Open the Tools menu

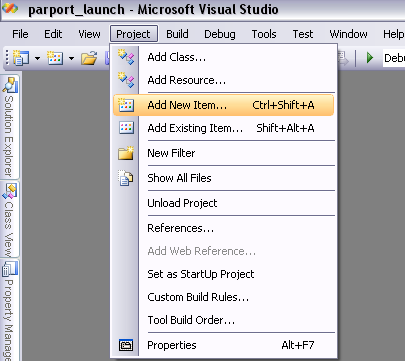tap(264, 34)
